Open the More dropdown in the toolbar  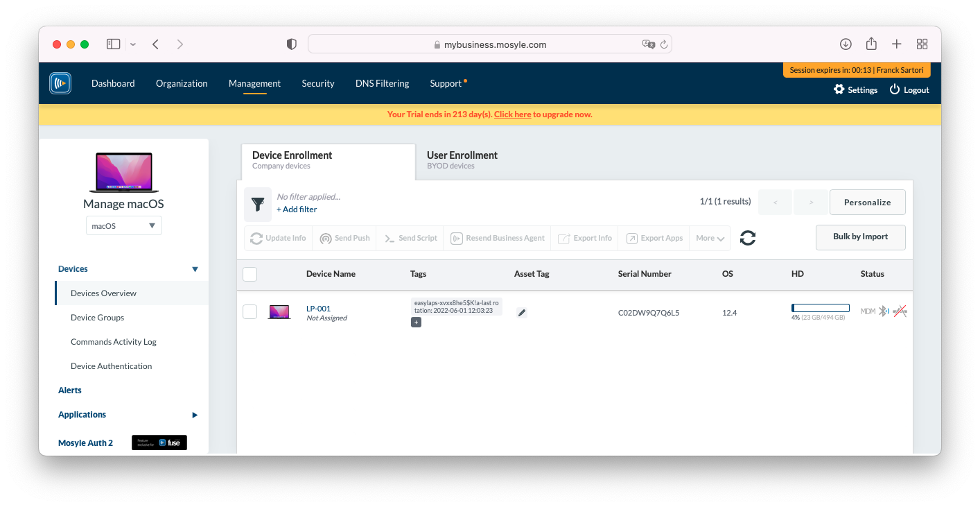pos(710,238)
